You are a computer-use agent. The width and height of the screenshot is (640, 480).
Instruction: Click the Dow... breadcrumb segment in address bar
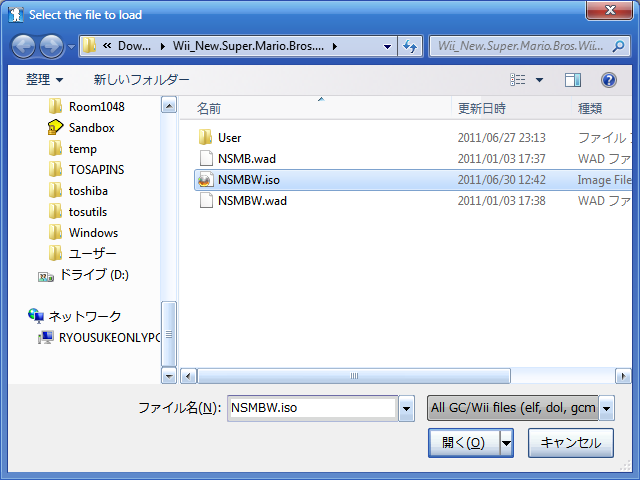coord(134,46)
